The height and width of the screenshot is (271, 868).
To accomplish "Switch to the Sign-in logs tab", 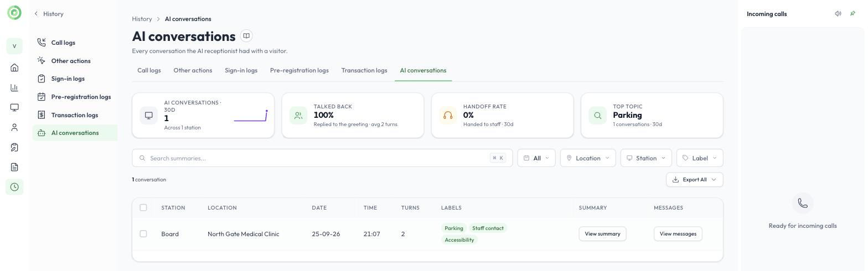I will (x=241, y=70).
